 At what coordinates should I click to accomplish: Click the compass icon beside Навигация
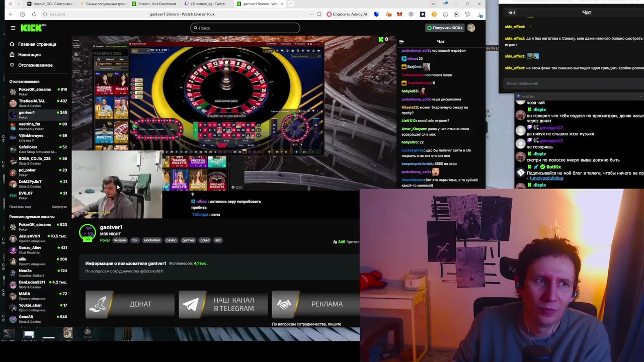pos(12,54)
